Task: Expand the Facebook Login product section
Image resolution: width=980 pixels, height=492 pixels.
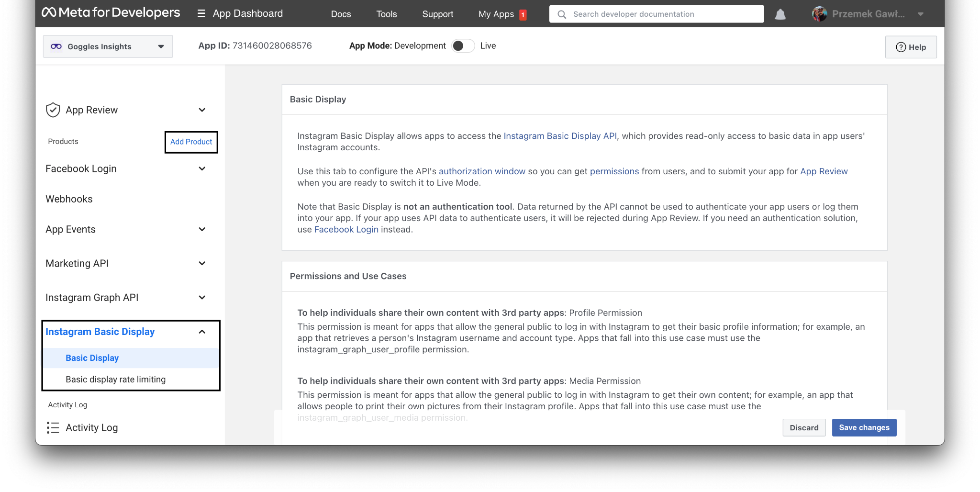Action: pos(202,169)
